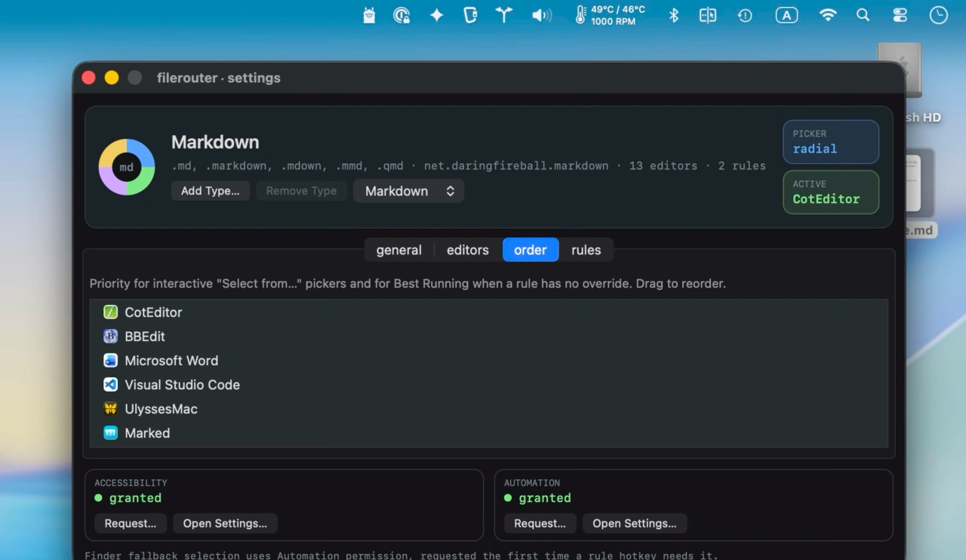Click Open Settings... under Automation
The image size is (966, 560).
(635, 524)
